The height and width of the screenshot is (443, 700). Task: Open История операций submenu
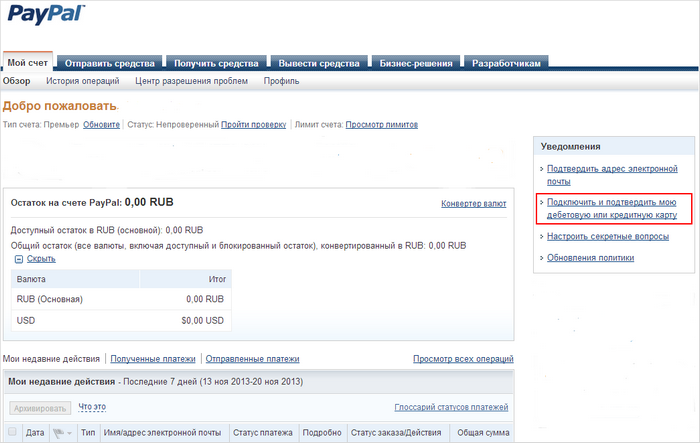click(x=83, y=81)
